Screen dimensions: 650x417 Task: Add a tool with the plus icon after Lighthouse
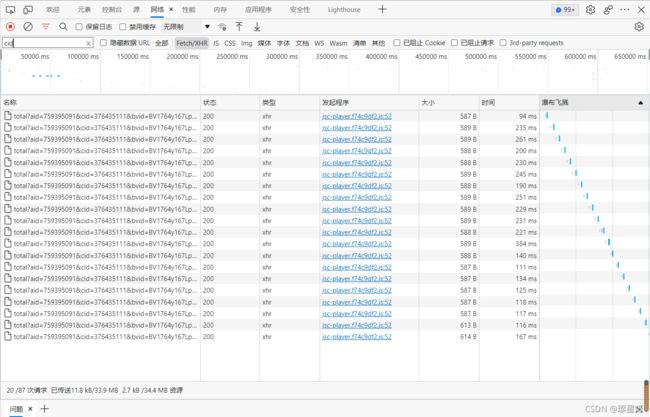(382, 9)
